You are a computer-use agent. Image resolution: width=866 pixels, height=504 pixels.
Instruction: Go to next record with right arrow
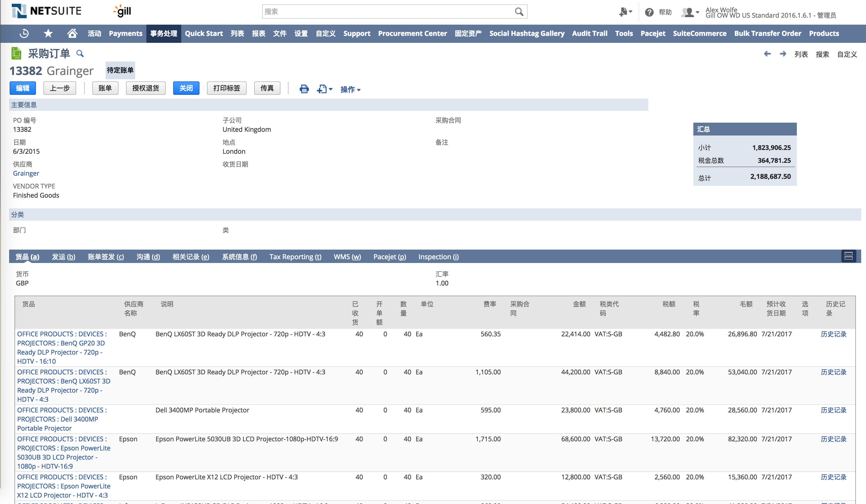coord(783,54)
